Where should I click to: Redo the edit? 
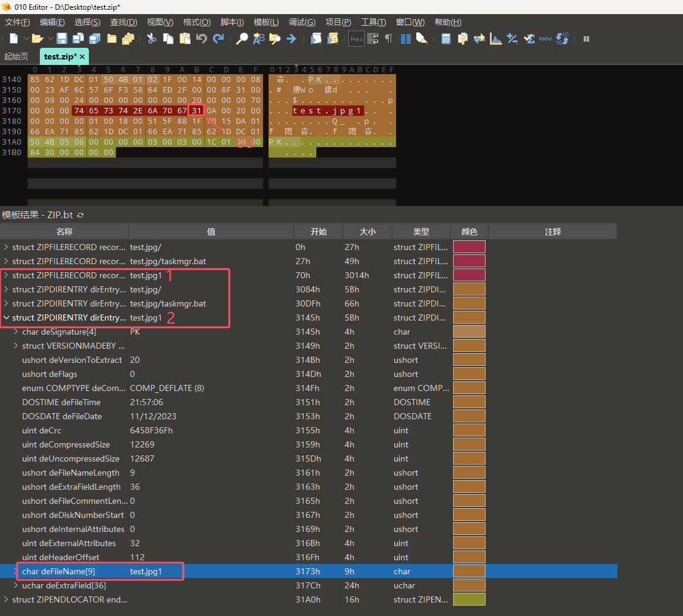click(218, 39)
